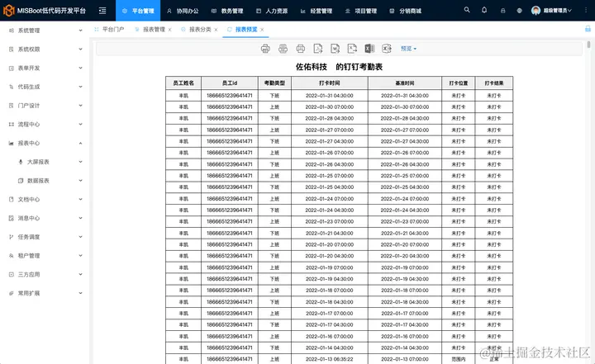The image size is (595, 364).
Task: Open 常用扩展 sidebar item
Action: (45, 293)
